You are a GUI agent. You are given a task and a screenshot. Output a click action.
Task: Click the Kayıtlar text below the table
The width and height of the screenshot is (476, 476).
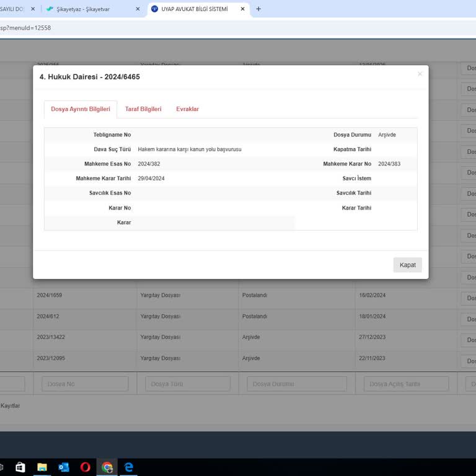coord(10,406)
